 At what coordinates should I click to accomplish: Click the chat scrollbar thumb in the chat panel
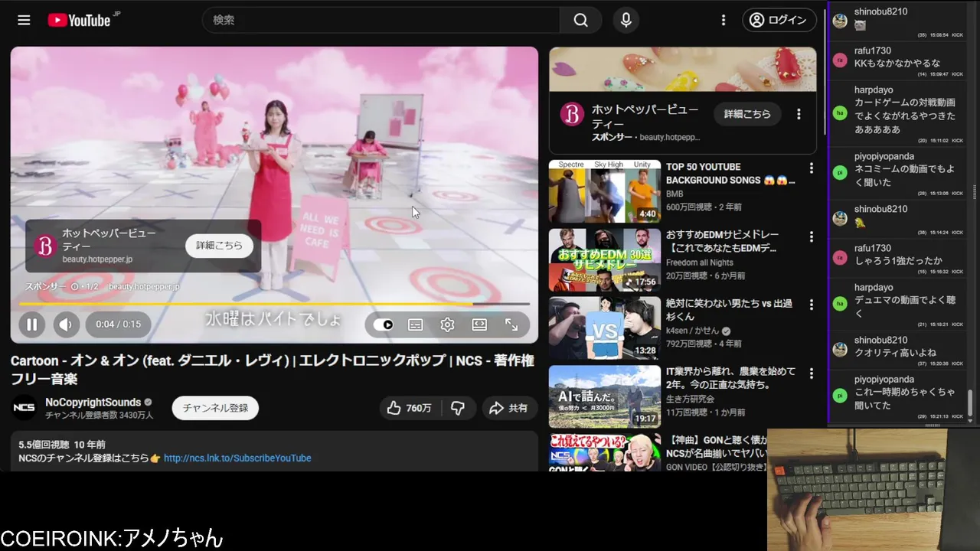(x=970, y=402)
